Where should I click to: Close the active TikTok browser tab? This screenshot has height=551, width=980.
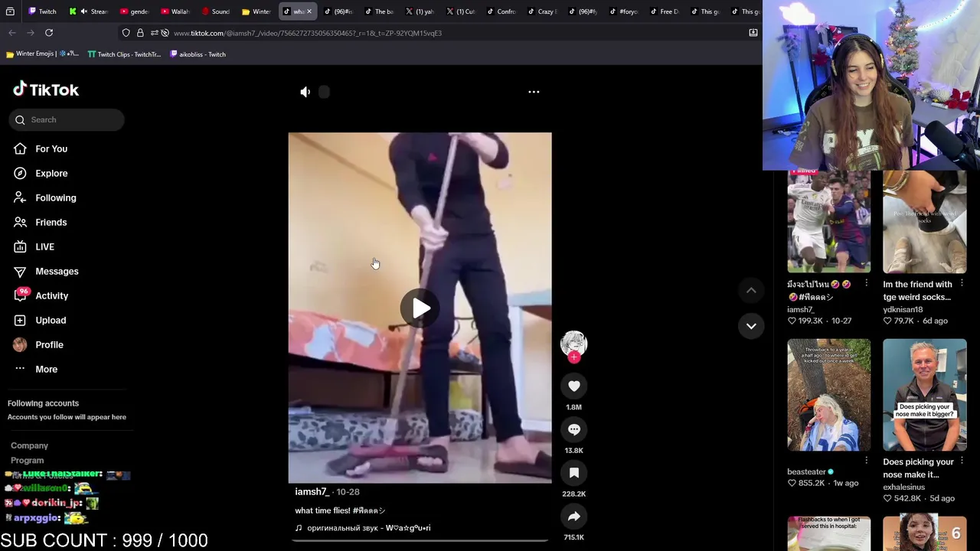pos(309,11)
